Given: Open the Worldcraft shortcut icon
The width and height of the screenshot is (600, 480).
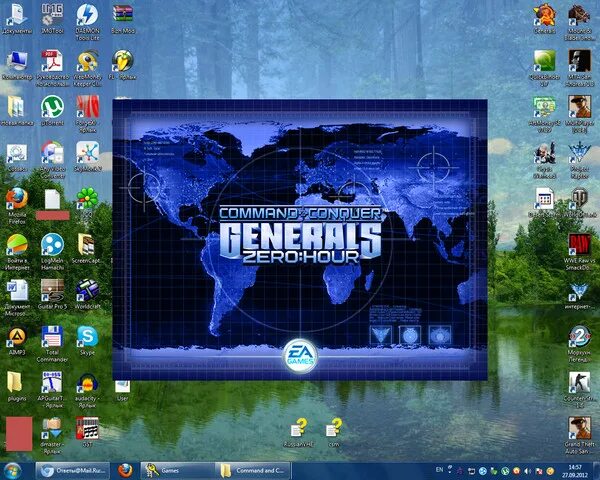Looking at the screenshot, I should [x=88, y=292].
